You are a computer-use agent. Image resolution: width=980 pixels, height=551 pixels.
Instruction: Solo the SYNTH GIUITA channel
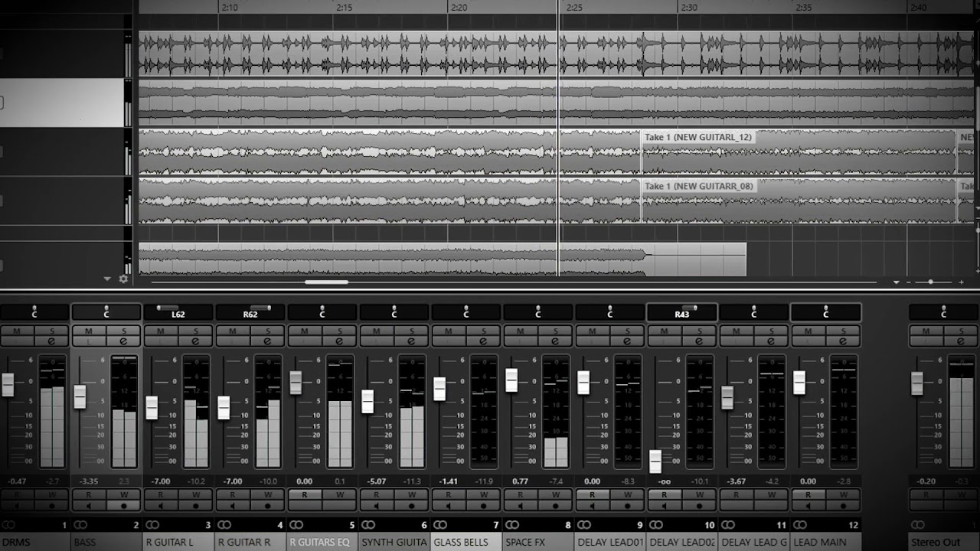click(x=412, y=331)
